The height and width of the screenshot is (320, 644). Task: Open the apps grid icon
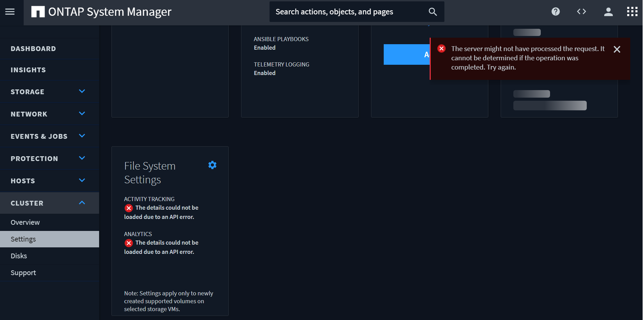(x=632, y=12)
